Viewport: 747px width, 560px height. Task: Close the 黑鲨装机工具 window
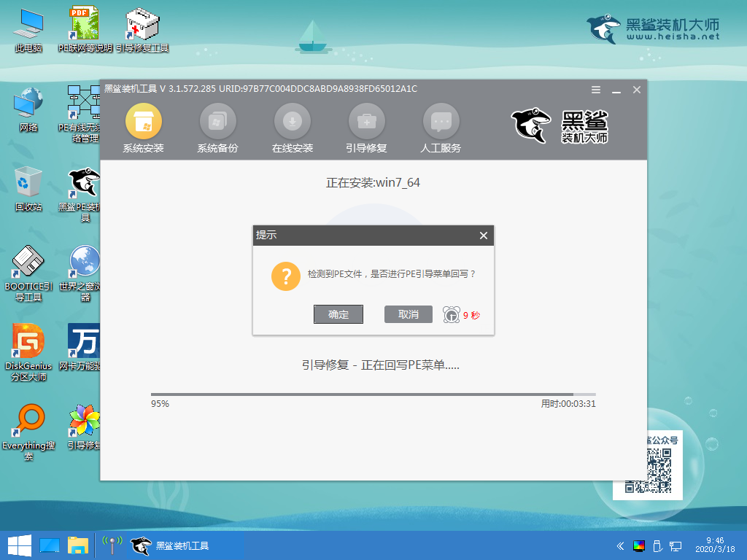636,90
